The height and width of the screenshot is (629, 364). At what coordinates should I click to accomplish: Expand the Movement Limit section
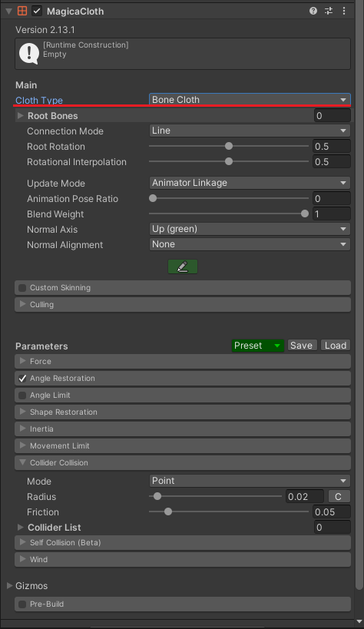[x=23, y=445]
